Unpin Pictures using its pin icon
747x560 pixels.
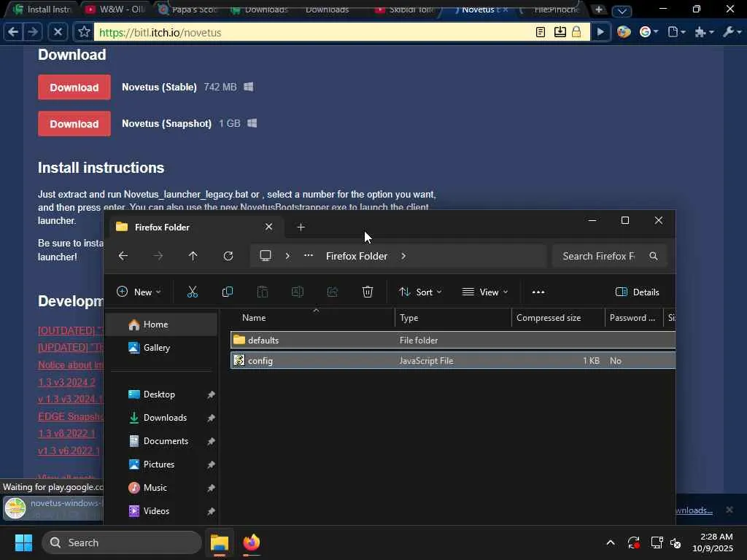pyautogui.click(x=211, y=464)
